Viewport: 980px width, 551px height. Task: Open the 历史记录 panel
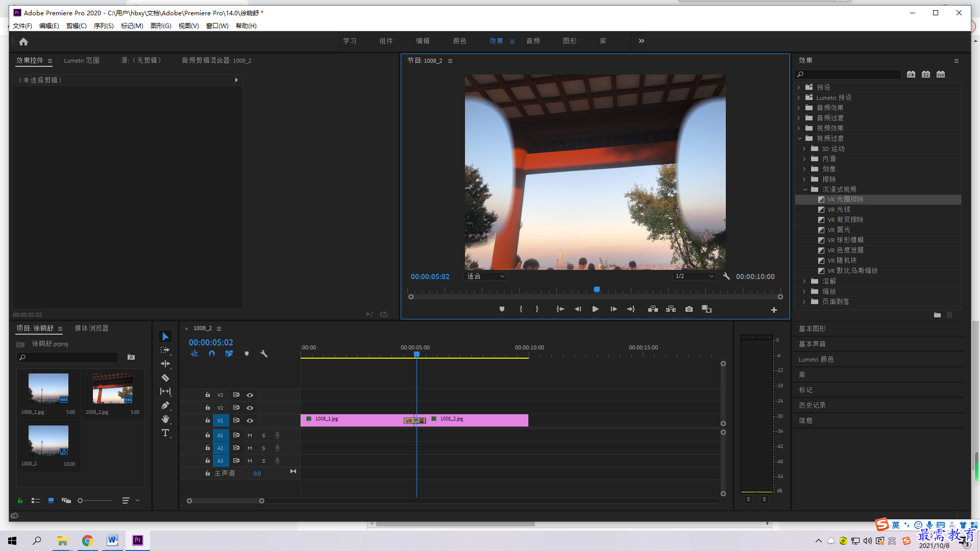(x=812, y=405)
